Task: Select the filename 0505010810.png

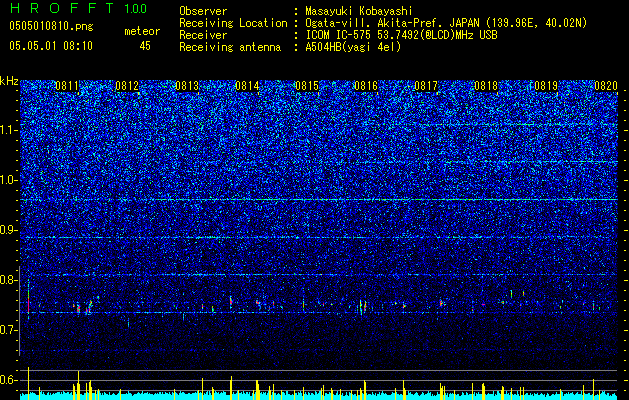Action: (51, 27)
